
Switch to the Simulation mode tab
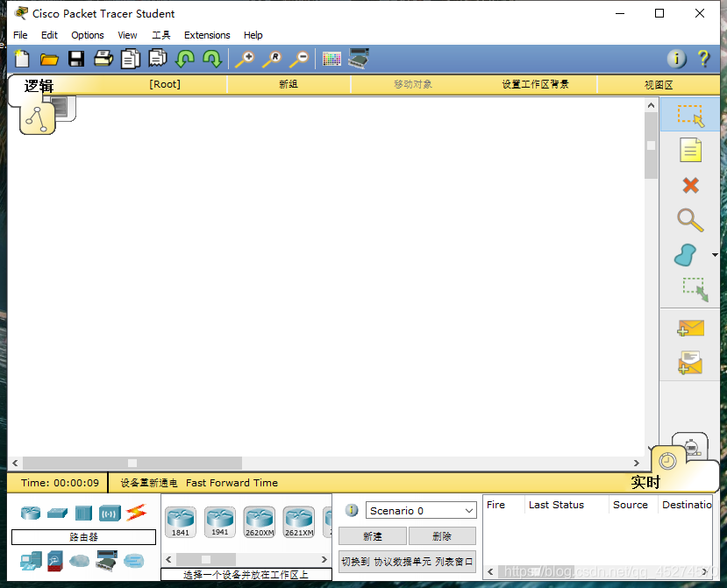pos(691,446)
